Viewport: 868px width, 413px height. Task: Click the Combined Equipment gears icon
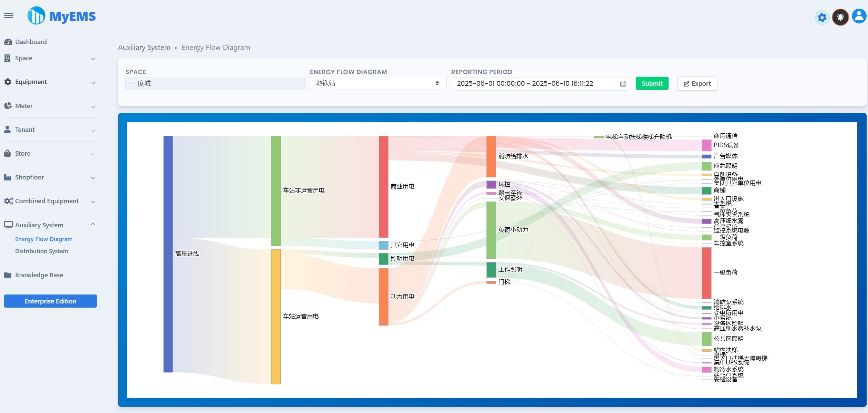[x=8, y=201]
